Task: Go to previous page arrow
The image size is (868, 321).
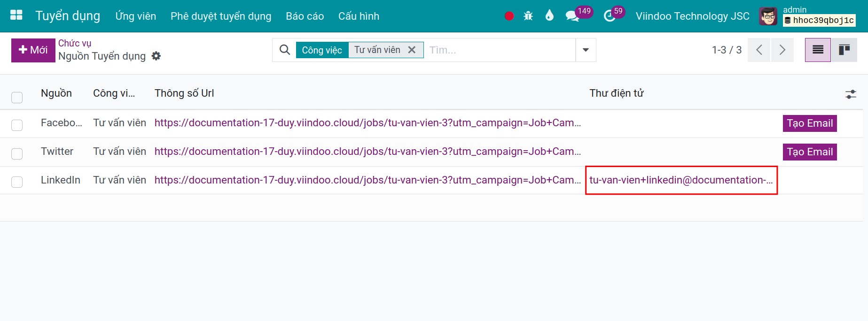Action: [759, 50]
